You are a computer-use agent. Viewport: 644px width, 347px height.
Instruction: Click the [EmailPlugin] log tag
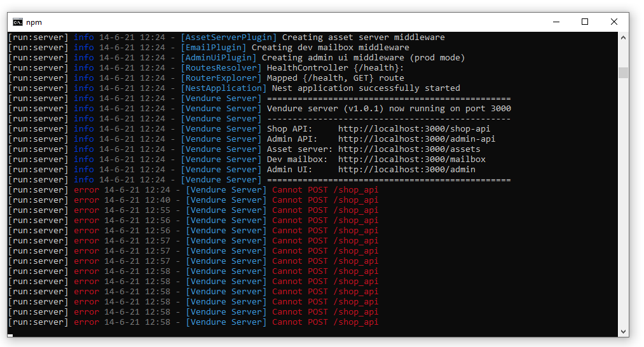click(x=214, y=48)
